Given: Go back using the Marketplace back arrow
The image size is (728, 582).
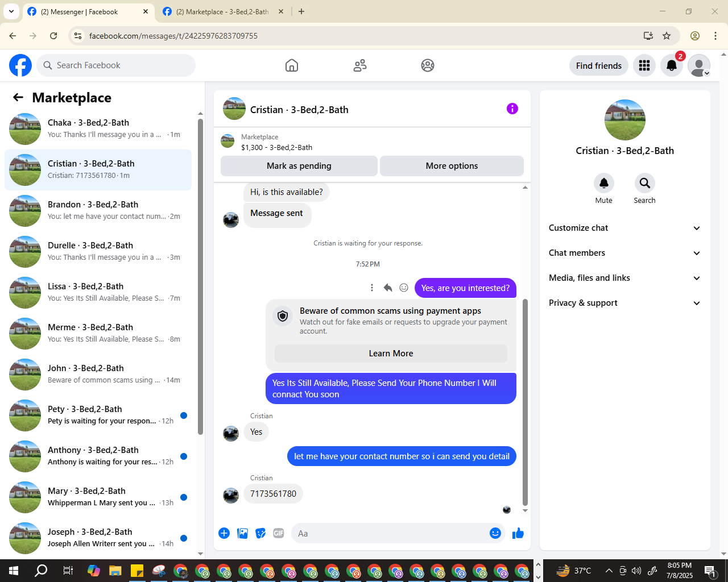Looking at the screenshot, I should coord(18,97).
